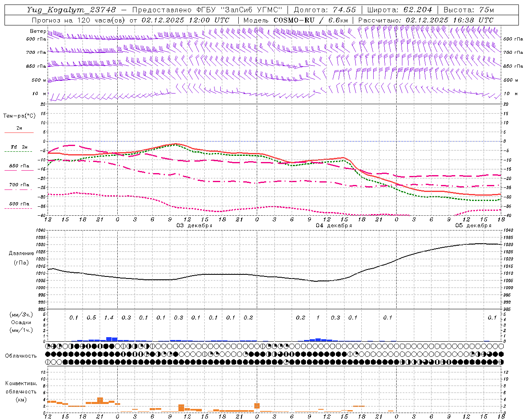525x420 pixels.
Task: Click the longitude value Долгота: 74.55
Action: (325, 10)
